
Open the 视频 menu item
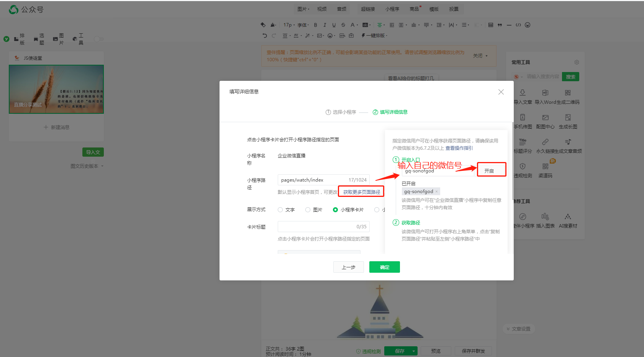pos(322,9)
